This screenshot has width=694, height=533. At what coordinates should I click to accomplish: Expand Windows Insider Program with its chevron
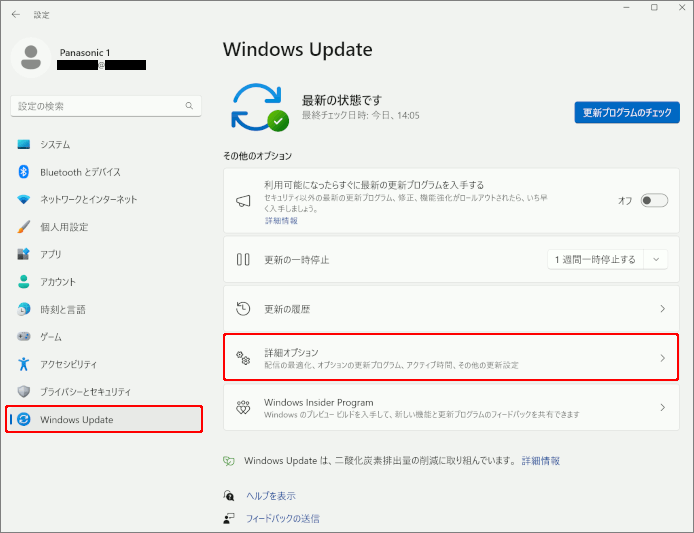coord(663,407)
